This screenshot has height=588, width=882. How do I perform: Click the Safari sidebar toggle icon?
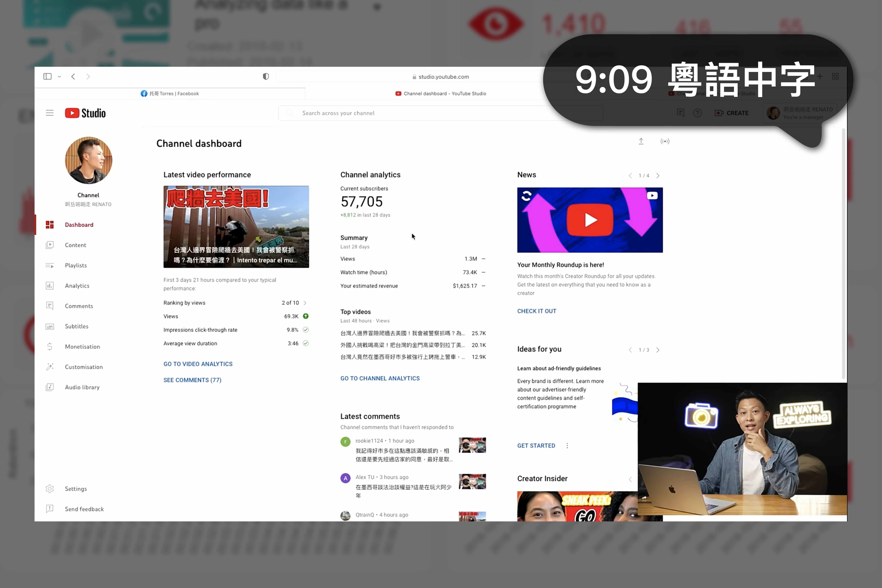[x=47, y=76]
